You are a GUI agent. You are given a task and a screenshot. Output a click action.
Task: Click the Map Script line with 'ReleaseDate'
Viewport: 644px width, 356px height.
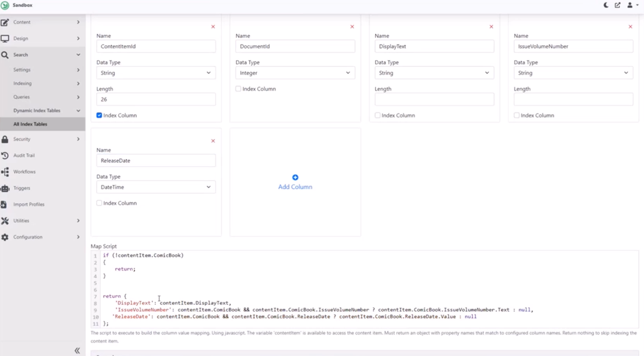tap(294, 317)
